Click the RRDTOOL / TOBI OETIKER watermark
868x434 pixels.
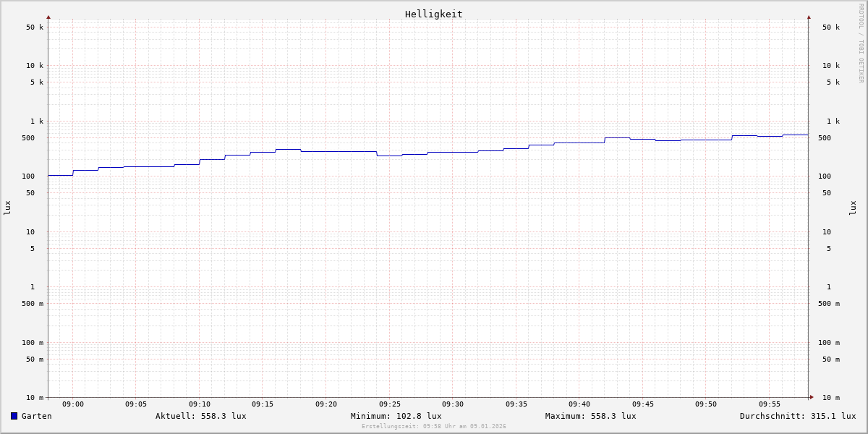pos(861,43)
